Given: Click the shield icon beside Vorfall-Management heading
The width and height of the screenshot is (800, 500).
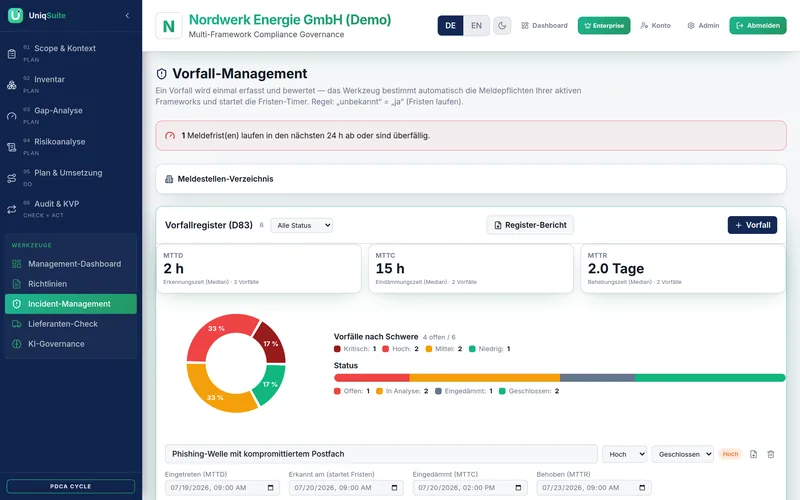Looking at the screenshot, I should pyautogui.click(x=162, y=74).
